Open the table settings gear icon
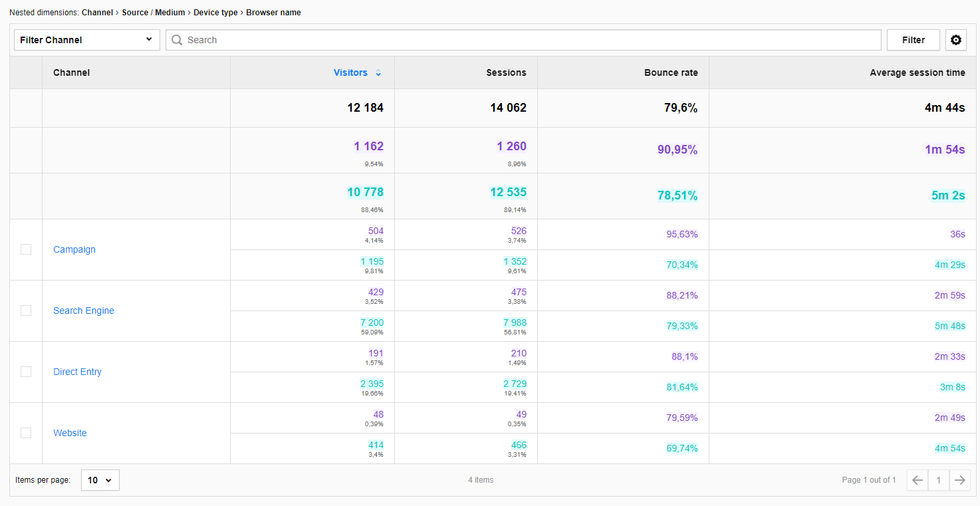The image size is (980, 506). point(956,40)
